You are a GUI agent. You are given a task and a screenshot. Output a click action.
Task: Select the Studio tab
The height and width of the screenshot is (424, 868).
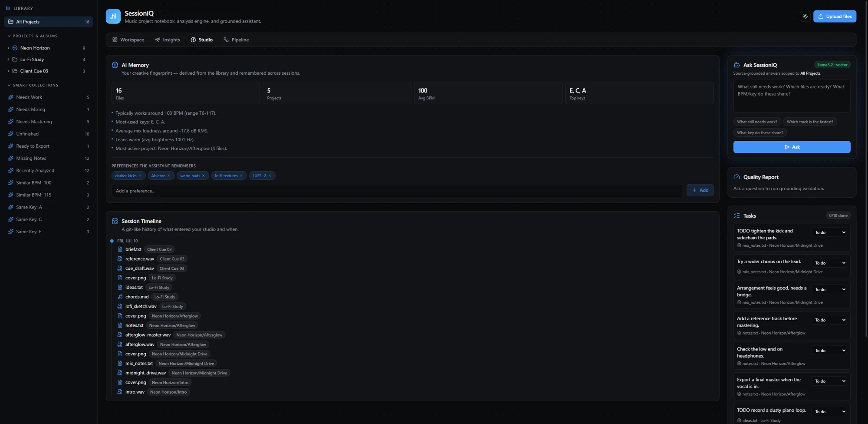tap(202, 40)
